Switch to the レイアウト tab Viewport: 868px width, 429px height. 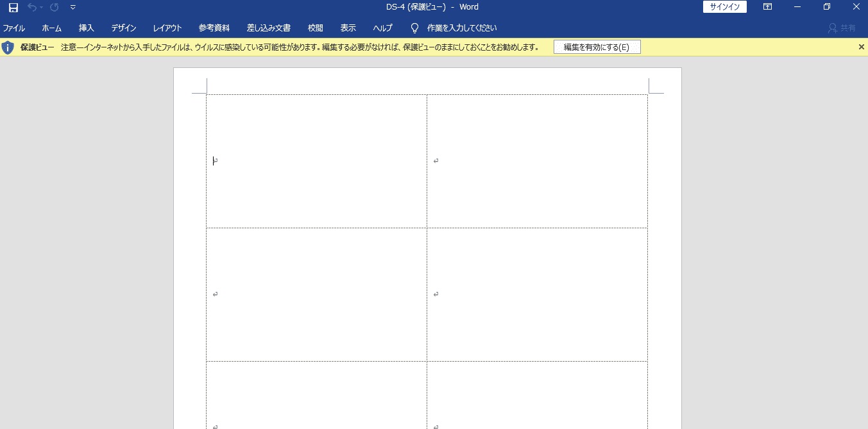click(167, 28)
